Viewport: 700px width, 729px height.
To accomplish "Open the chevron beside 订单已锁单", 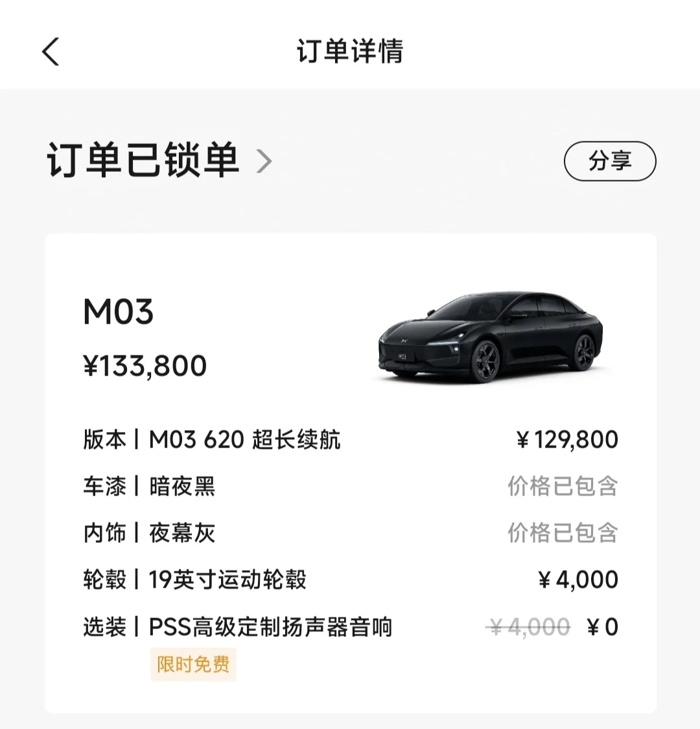I will pos(264,161).
